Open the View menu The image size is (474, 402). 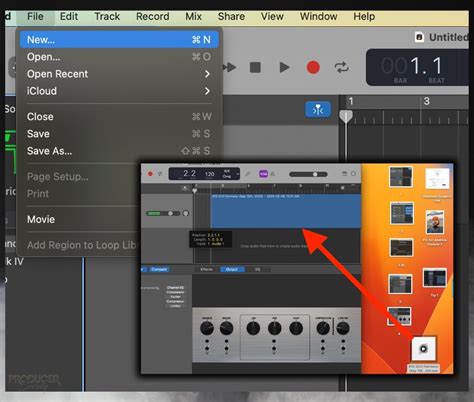(272, 16)
